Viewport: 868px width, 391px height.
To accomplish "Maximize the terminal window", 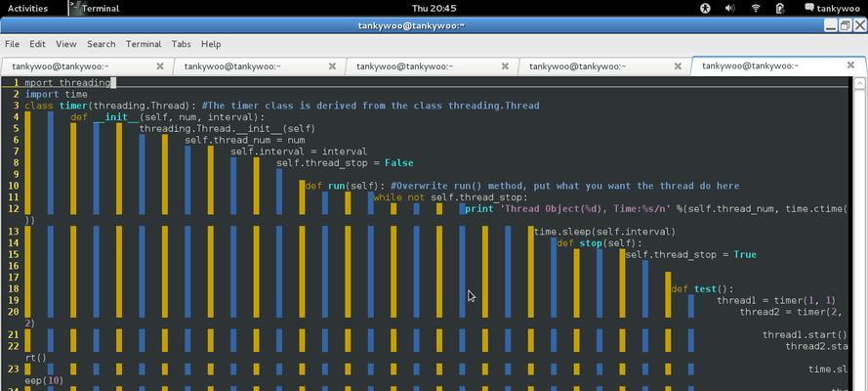I will [x=845, y=25].
